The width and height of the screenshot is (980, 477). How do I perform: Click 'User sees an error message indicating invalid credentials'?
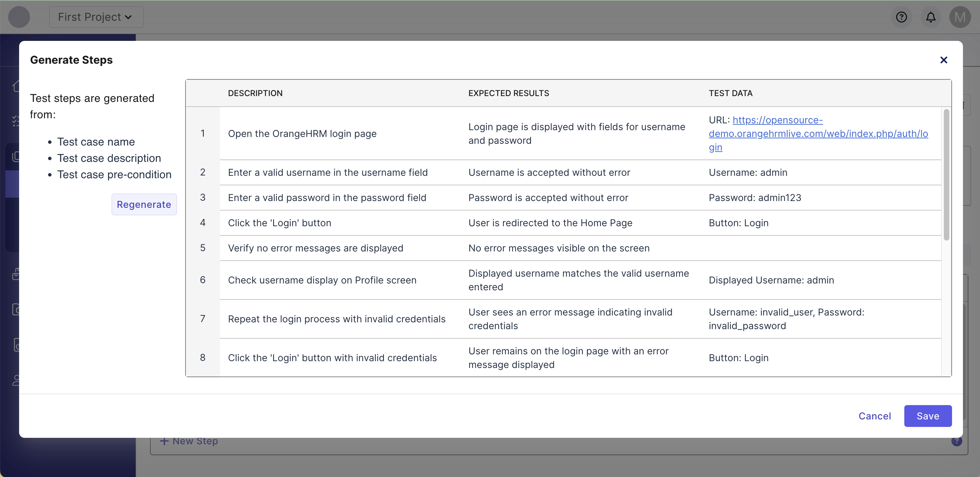click(x=570, y=319)
